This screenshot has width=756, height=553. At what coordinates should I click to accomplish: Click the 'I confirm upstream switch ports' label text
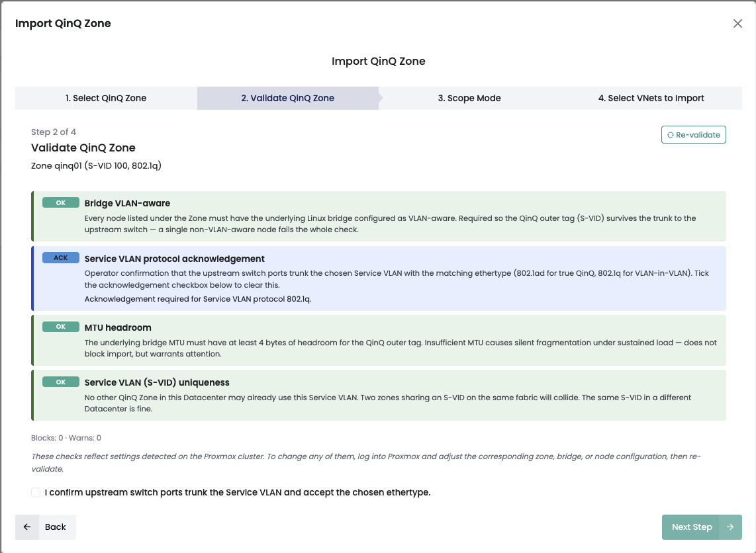pyautogui.click(x=238, y=492)
